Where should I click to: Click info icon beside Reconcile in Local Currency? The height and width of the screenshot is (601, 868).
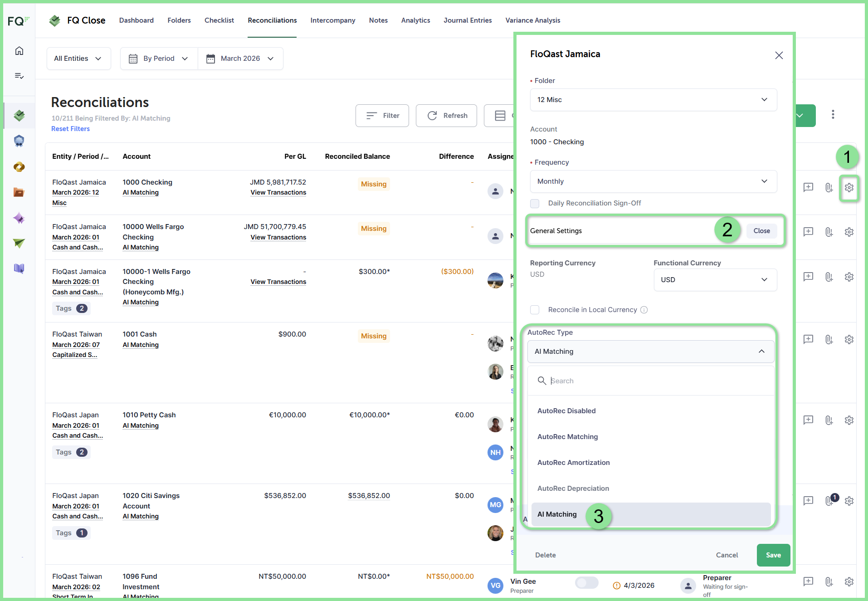(644, 310)
